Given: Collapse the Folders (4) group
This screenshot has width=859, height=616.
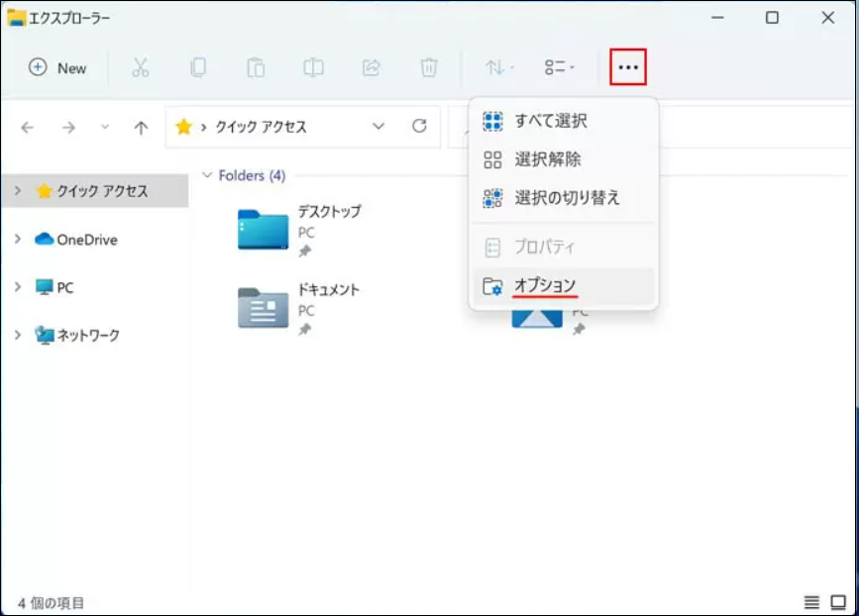Looking at the screenshot, I should click(x=207, y=175).
